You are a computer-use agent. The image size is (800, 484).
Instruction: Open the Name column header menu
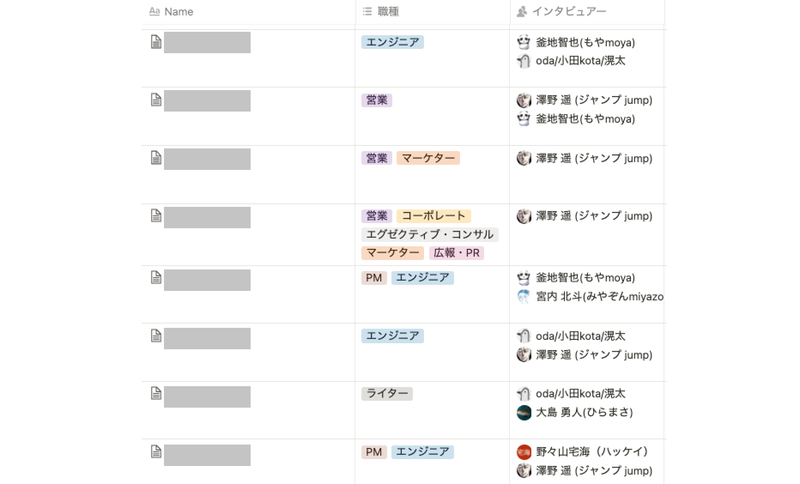point(178,12)
